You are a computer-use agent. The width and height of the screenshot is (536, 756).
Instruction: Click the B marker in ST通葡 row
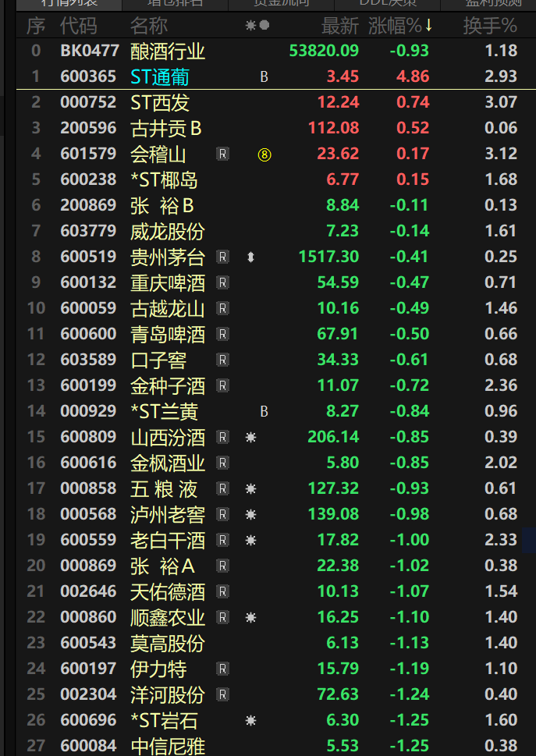[264, 77]
